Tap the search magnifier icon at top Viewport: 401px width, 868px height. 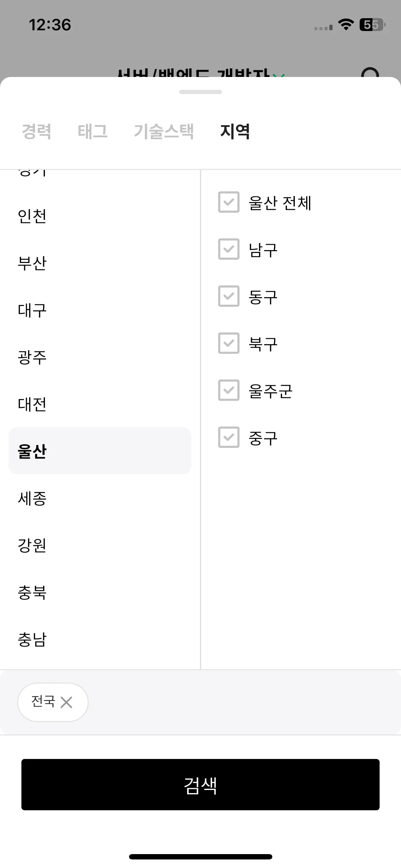point(370,72)
